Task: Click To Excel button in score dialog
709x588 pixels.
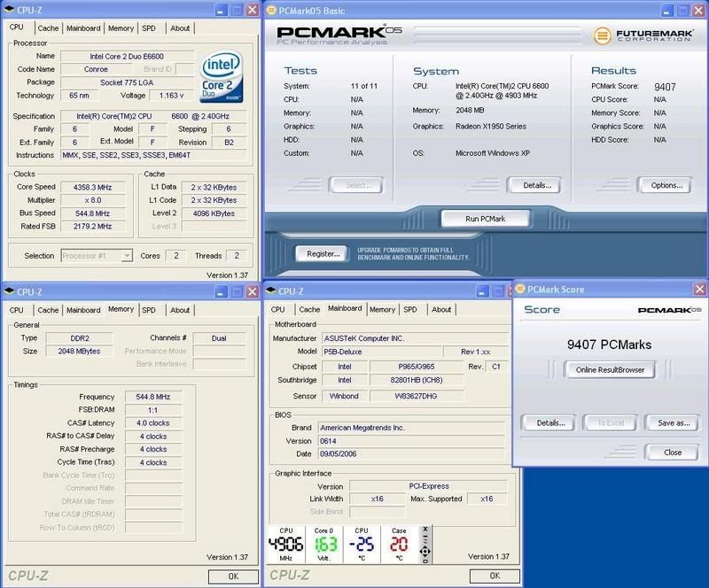Action: click(x=611, y=423)
